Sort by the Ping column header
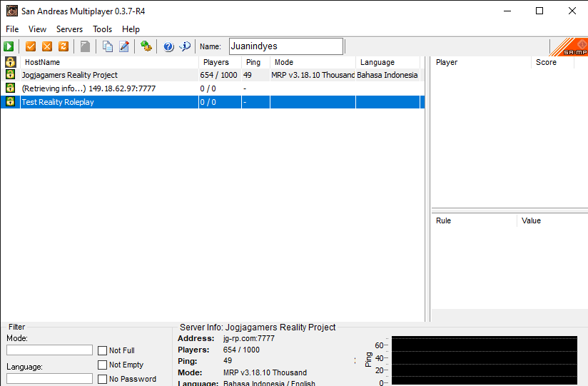 pos(255,62)
